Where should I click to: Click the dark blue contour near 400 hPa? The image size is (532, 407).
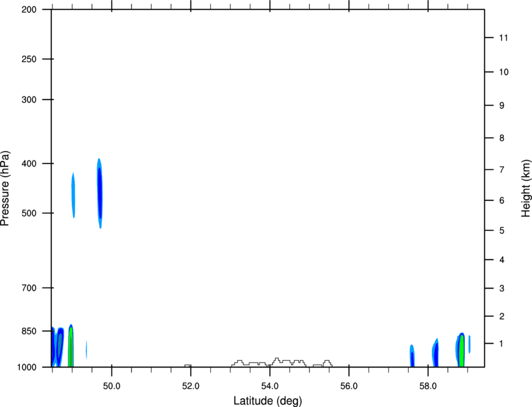[x=100, y=193]
